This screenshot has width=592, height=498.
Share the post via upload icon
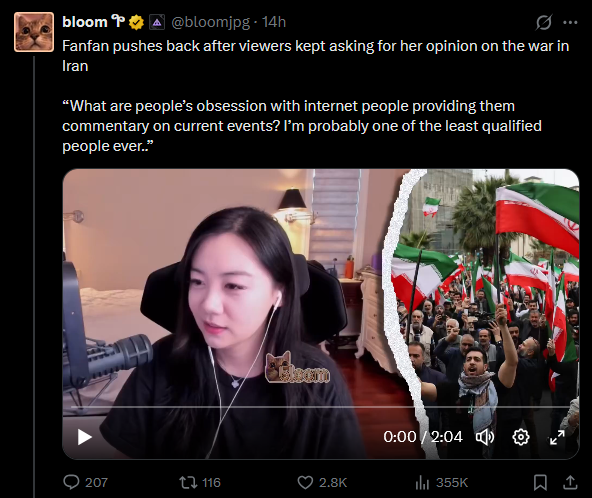(570, 483)
